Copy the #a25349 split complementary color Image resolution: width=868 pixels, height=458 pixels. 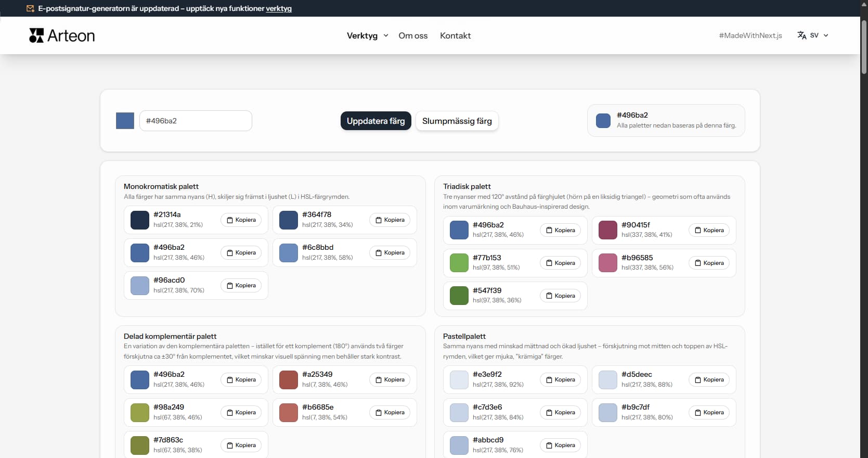point(390,380)
